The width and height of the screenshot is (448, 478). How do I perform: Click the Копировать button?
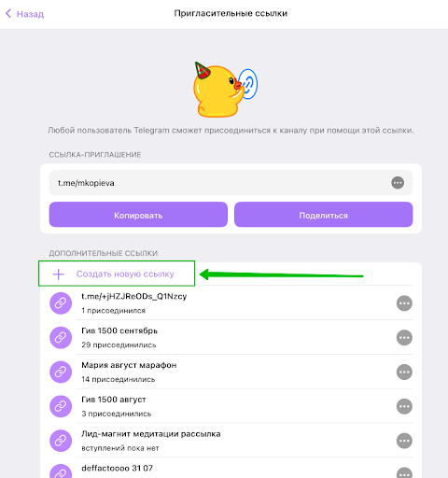138,215
